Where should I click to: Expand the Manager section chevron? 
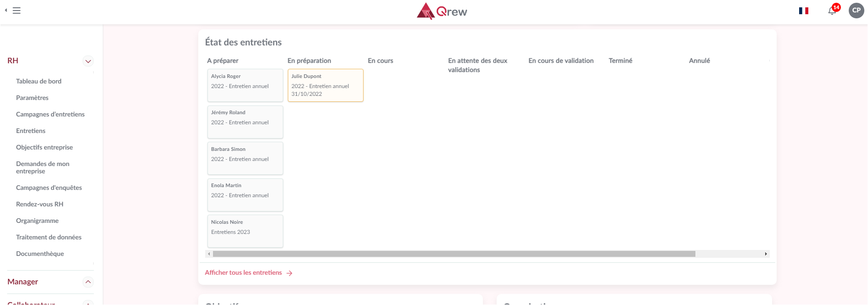point(88,282)
